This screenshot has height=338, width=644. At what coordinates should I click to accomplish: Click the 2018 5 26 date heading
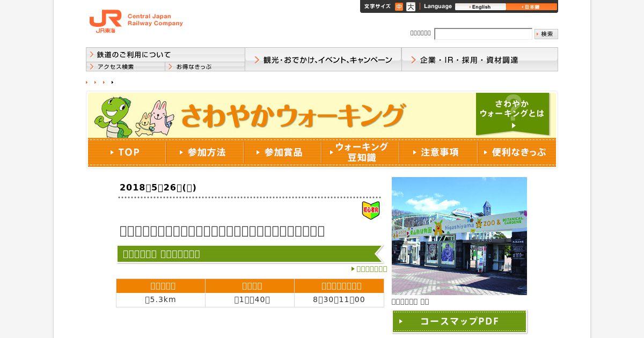click(158, 187)
